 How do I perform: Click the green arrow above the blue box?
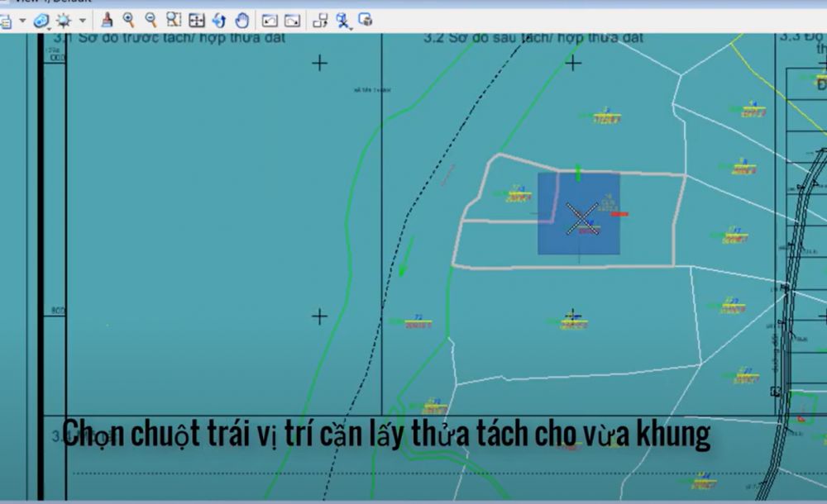pos(578,172)
